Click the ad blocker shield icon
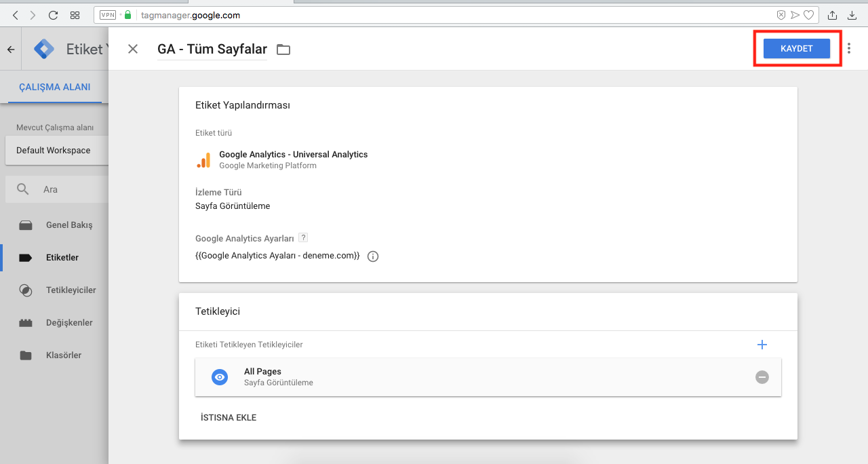This screenshot has height=464, width=868. pyautogui.click(x=781, y=15)
